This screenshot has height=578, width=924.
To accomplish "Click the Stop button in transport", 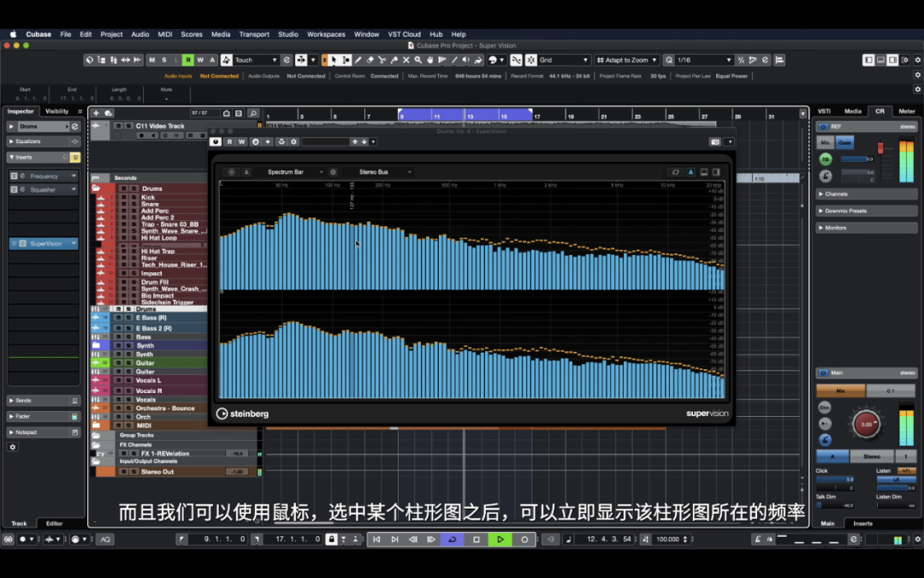I will [477, 539].
